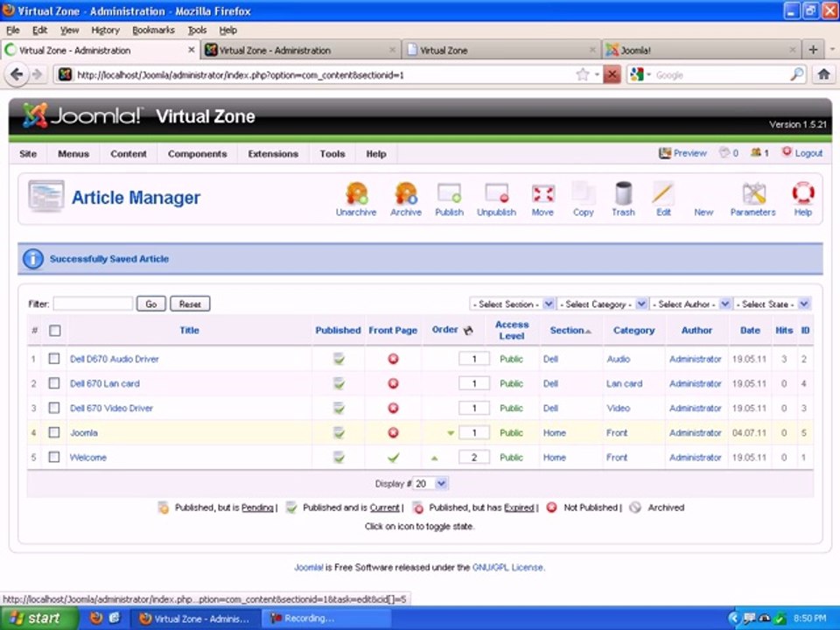Open the list all tabs dropdown arrow
The width and height of the screenshot is (840, 630).
832,49
